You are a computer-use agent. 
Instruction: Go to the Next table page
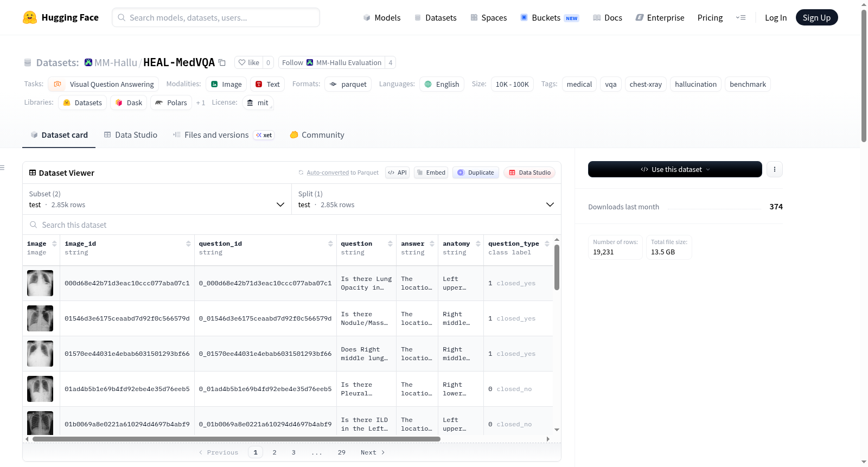pos(373,452)
